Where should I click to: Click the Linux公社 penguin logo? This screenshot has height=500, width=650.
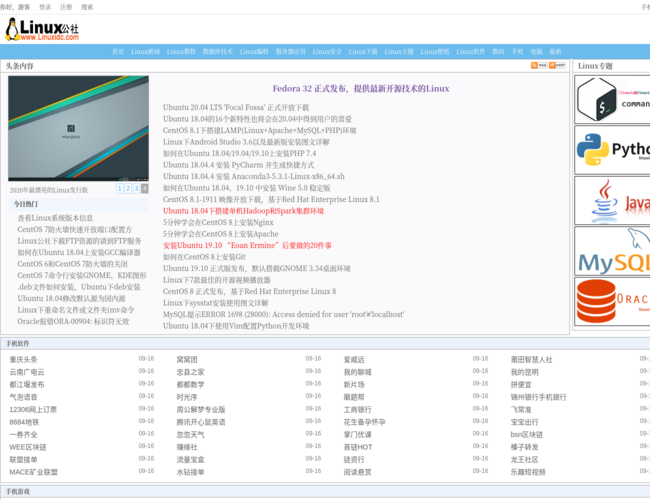(x=41, y=29)
